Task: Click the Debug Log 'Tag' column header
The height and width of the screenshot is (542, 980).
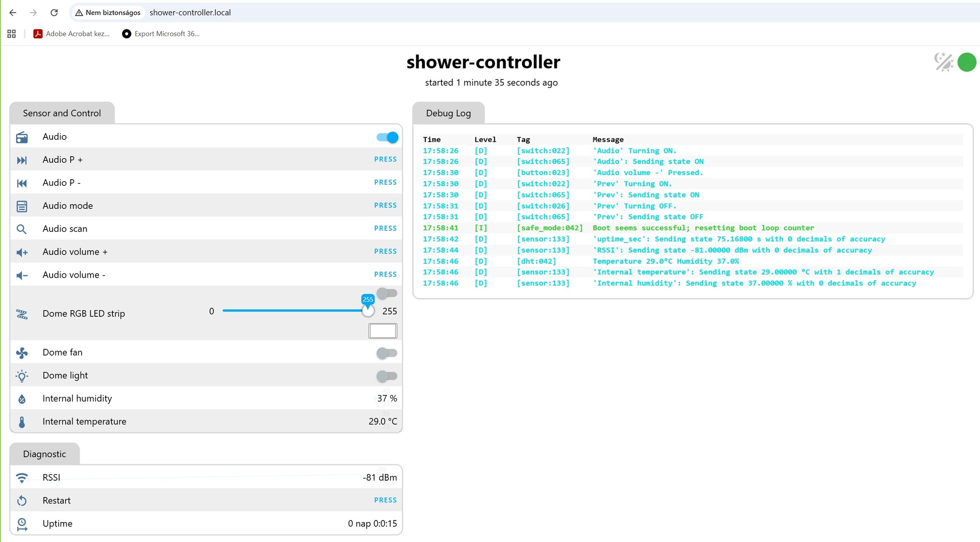Action: [x=523, y=139]
